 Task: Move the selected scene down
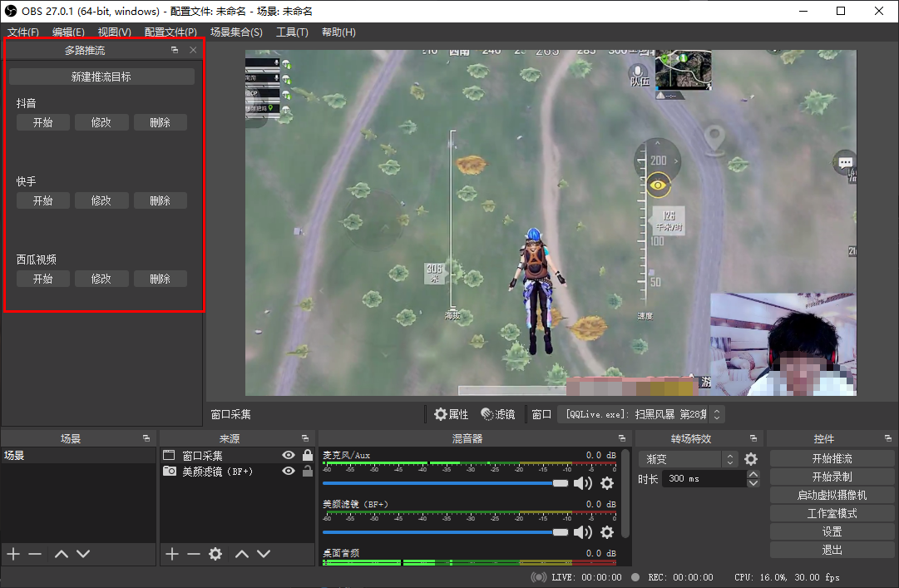pyautogui.click(x=83, y=554)
